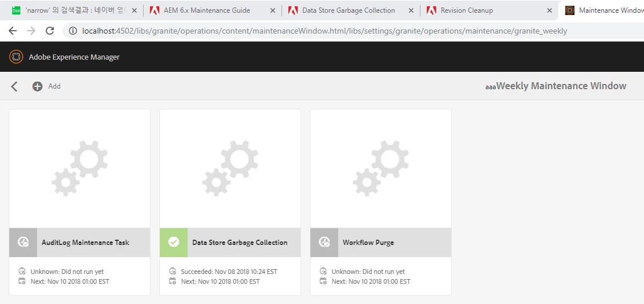Open the AuditLog Maintenance Task title
This screenshot has width=644, height=304.
pos(86,243)
